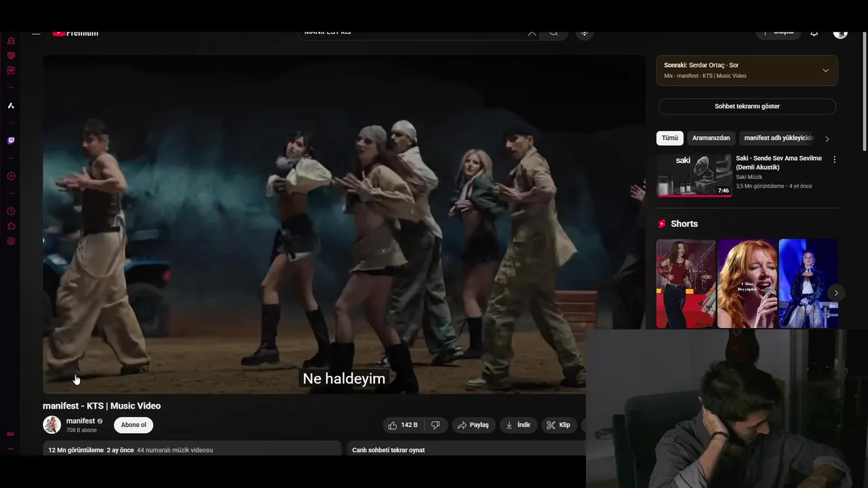
Task: Click the verified badge next to manifest
Action: pos(100,422)
